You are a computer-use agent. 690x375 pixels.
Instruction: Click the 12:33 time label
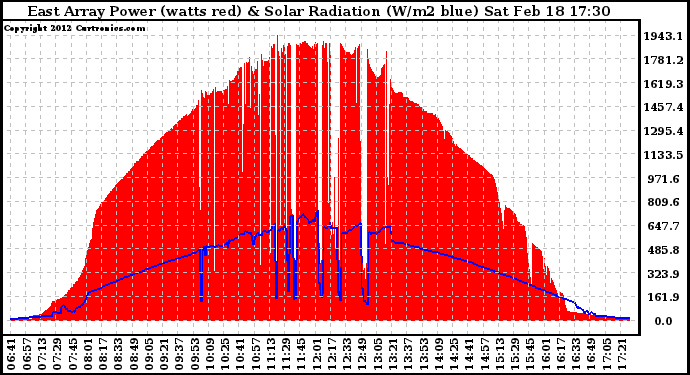click(x=347, y=354)
